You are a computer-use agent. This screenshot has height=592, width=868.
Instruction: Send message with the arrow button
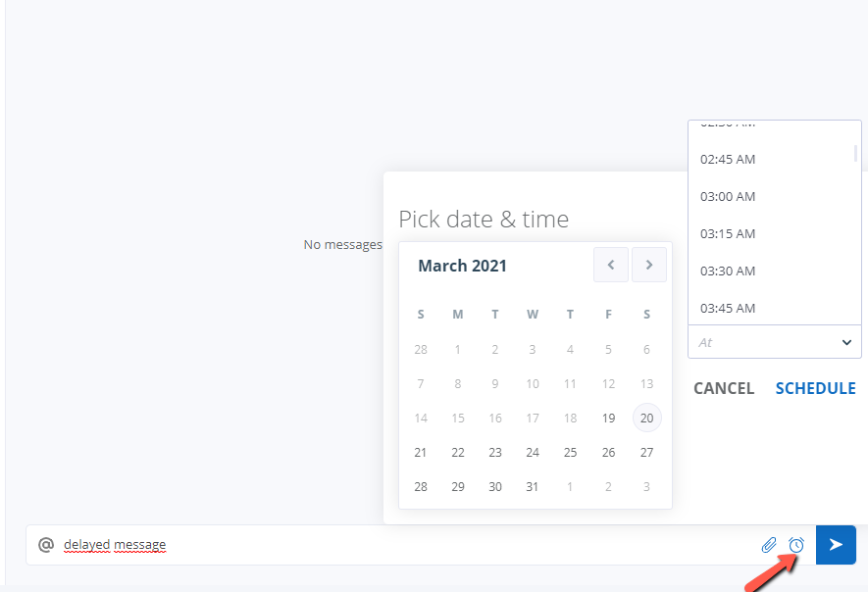836,545
